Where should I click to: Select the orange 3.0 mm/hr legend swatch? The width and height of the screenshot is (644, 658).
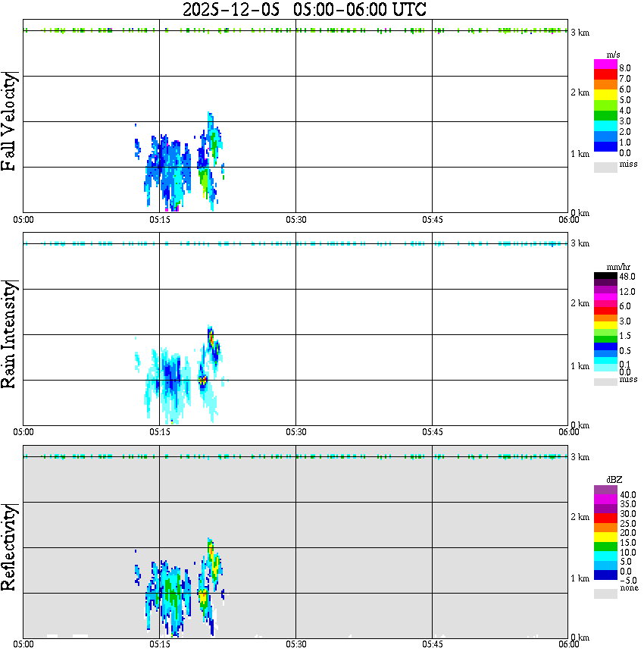tap(605, 318)
